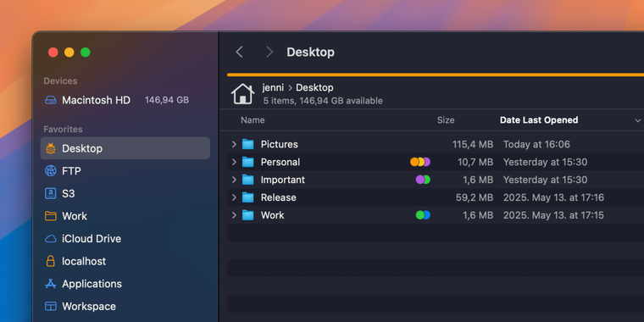Viewport: 644px width, 322px height.
Task: Select Macintosh HD label under Devices
Action: pyautogui.click(x=96, y=100)
